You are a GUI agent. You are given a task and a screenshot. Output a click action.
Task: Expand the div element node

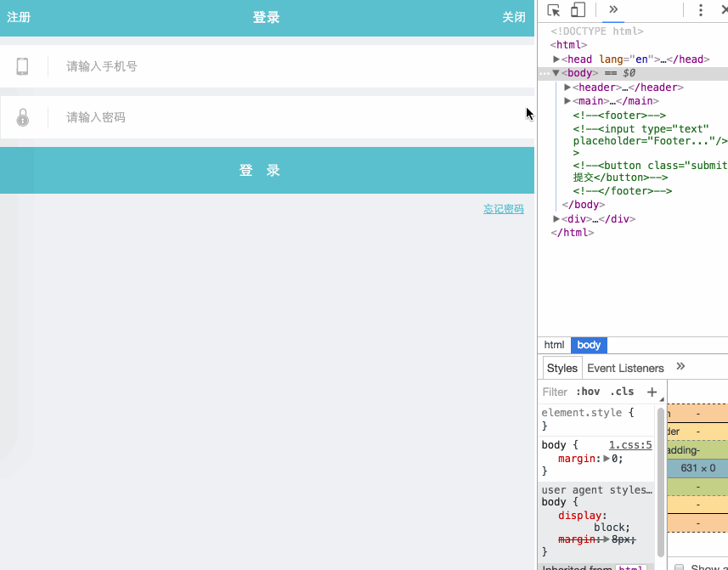[556, 218]
